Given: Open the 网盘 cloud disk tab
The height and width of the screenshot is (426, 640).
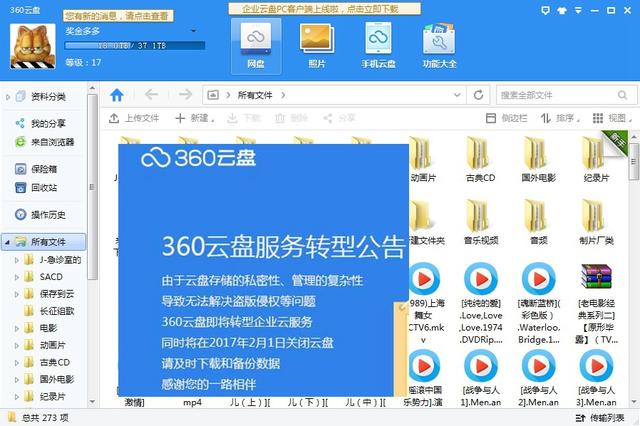Looking at the screenshot, I should [256, 46].
